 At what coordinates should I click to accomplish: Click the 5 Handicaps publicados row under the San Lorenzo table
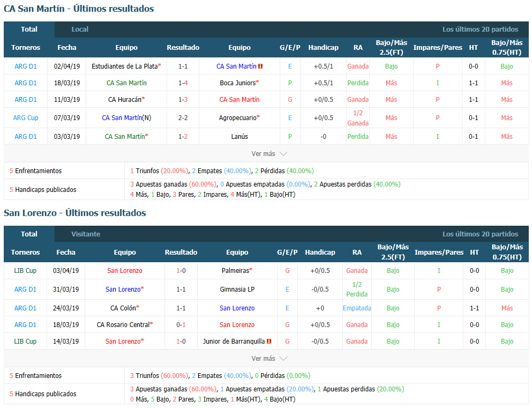[x=266, y=394]
